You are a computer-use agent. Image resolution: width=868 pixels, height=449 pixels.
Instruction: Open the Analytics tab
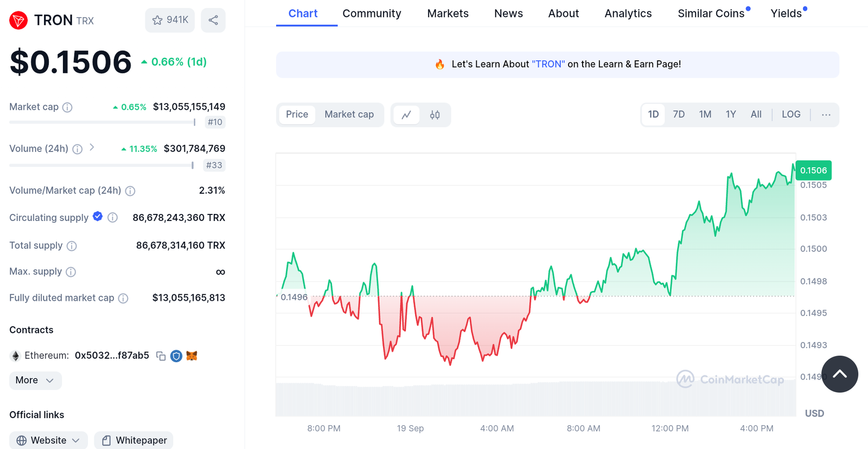point(628,14)
